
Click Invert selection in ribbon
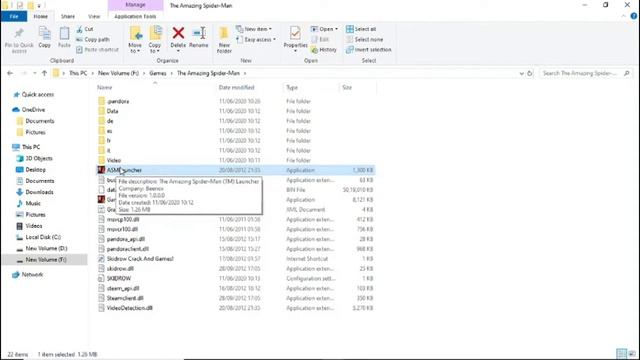(x=369, y=50)
